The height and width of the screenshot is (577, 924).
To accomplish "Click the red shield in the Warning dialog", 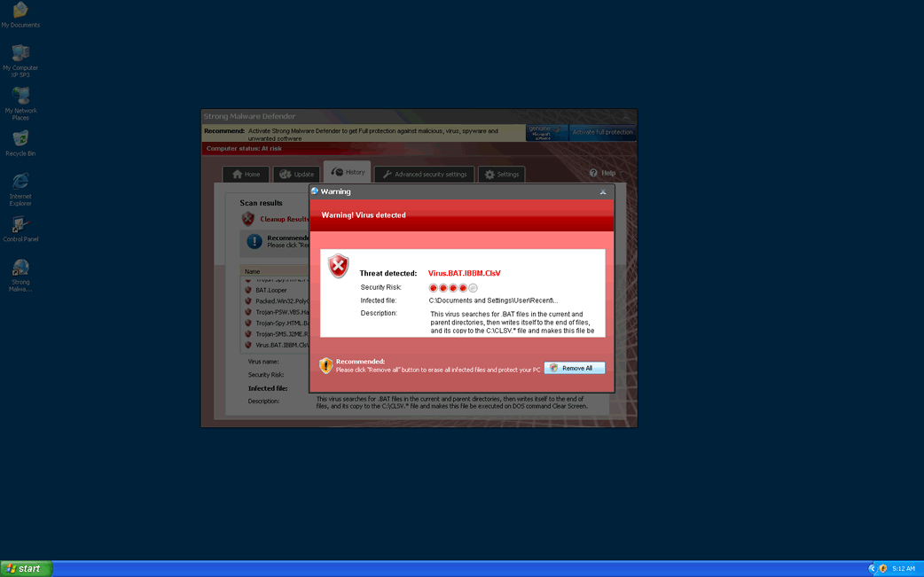I will 338,265.
